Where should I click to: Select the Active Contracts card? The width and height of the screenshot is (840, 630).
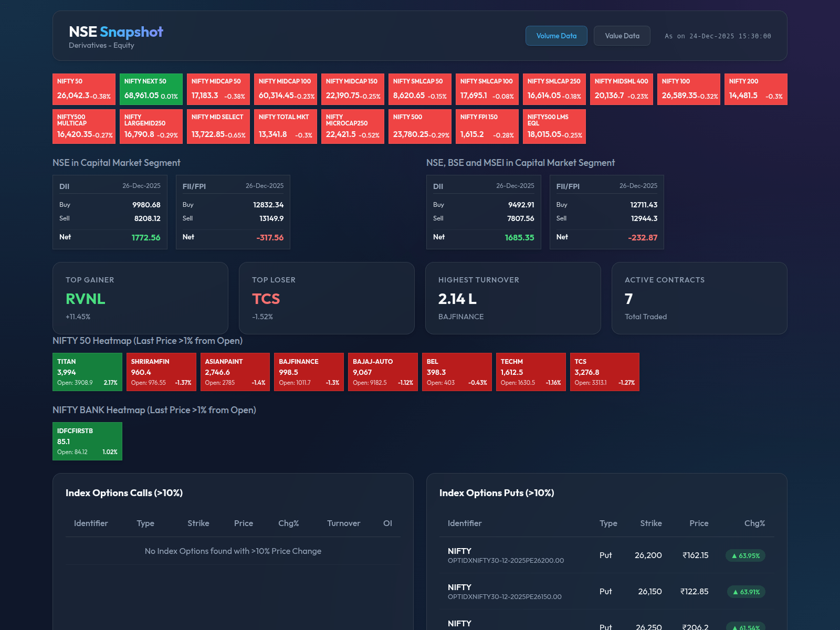point(699,298)
